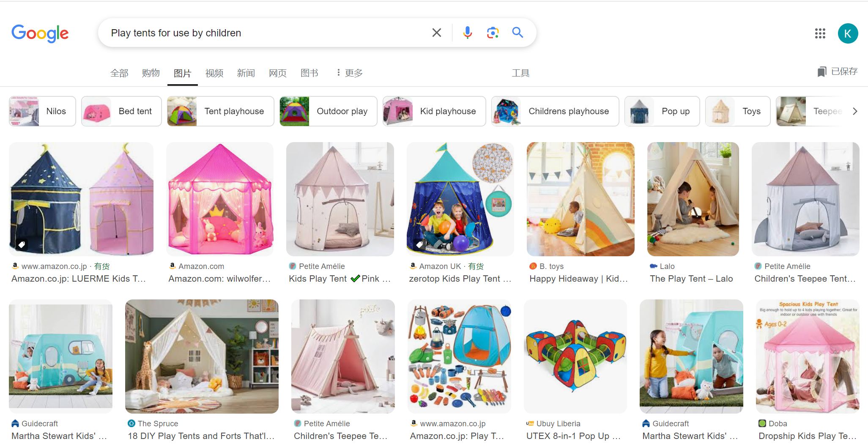The height and width of the screenshot is (447, 868).
Task: Switch to the 视频 videos tab
Action: [x=214, y=73]
